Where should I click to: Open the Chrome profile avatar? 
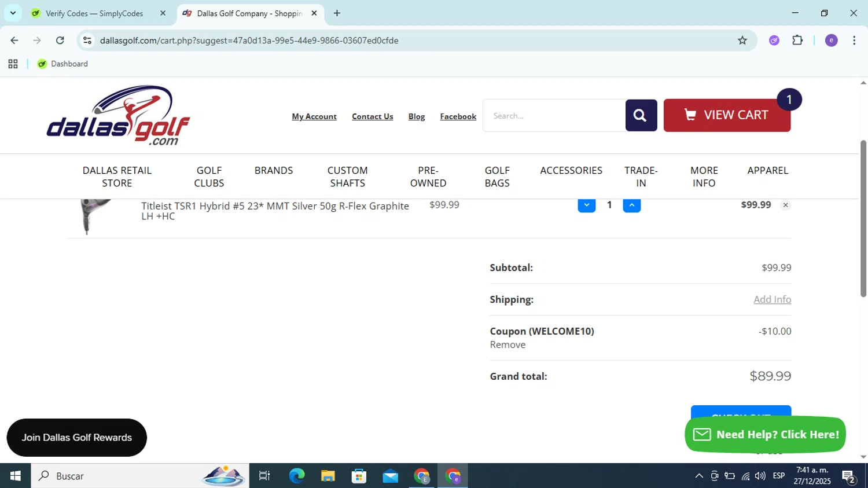(x=831, y=41)
